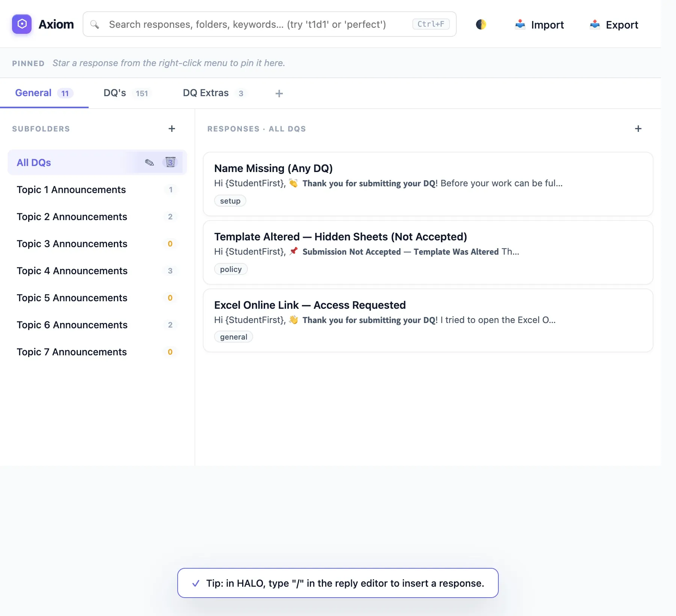
Task: Select Topic 4 Announcements subfolder
Action: pos(97,270)
